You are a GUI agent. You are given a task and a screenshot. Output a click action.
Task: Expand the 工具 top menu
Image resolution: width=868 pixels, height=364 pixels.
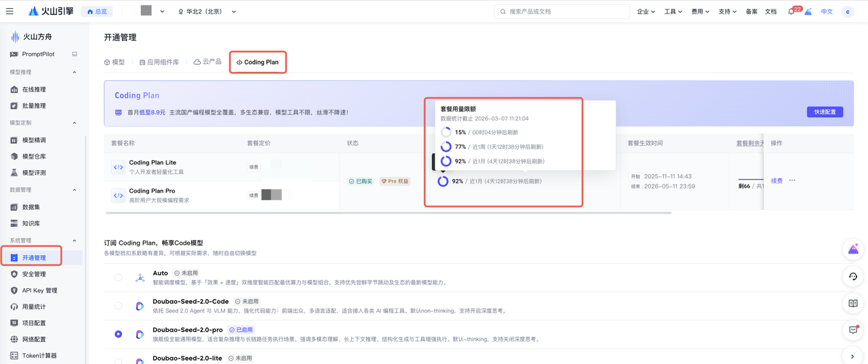coord(673,12)
